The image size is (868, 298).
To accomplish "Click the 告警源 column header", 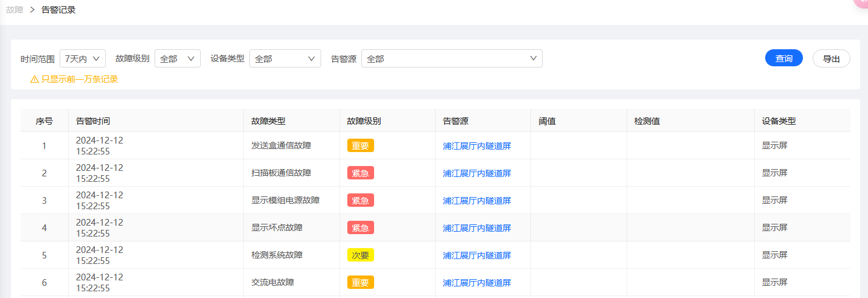I will tap(483, 121).
